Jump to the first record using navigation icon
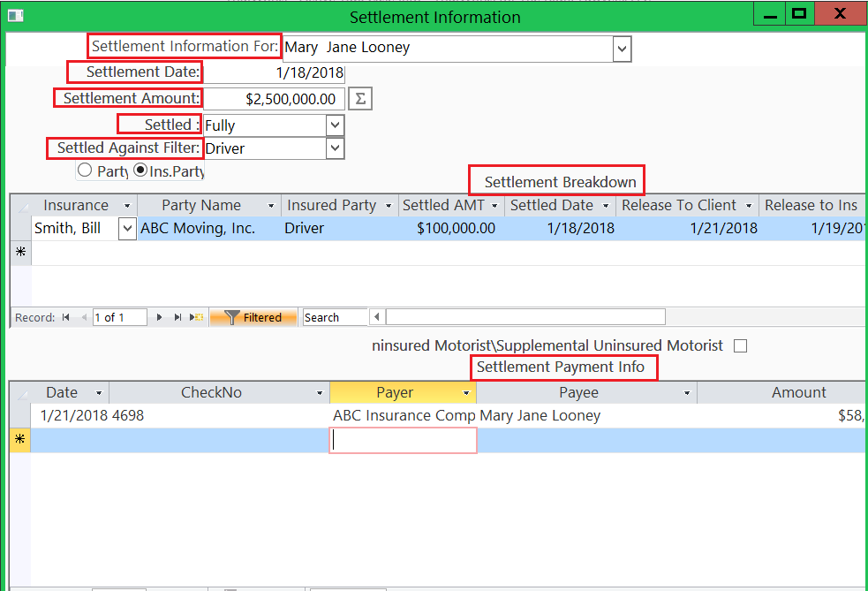Screen dimensions: 868x591 point(65,316)
